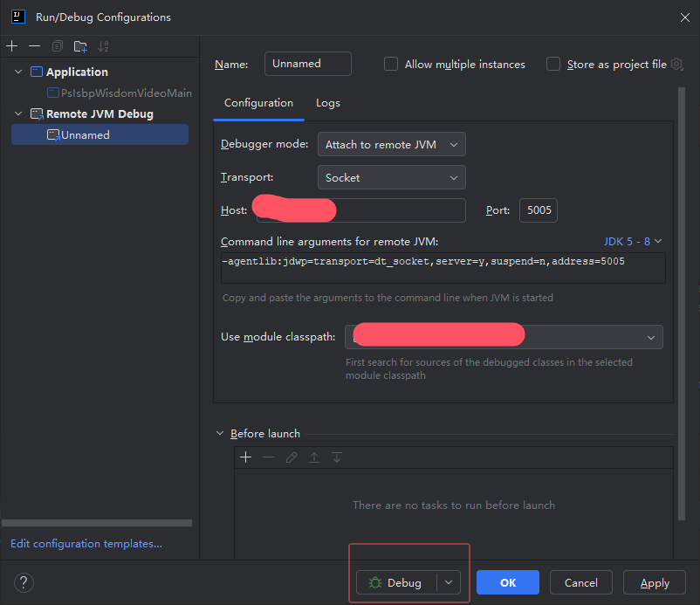Collapse the Before launch section
This screenshot has width=700, height=605.
point(220,433)
